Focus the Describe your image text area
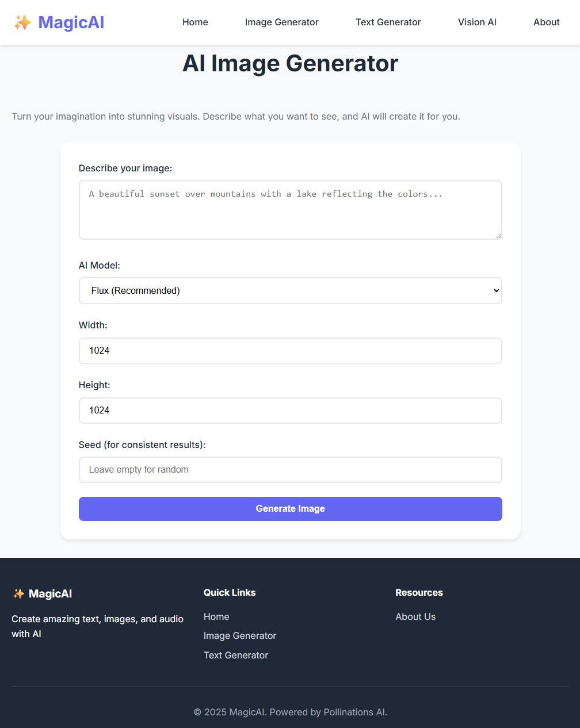This screenshot has height=728, width=580. tap(290, 210)
